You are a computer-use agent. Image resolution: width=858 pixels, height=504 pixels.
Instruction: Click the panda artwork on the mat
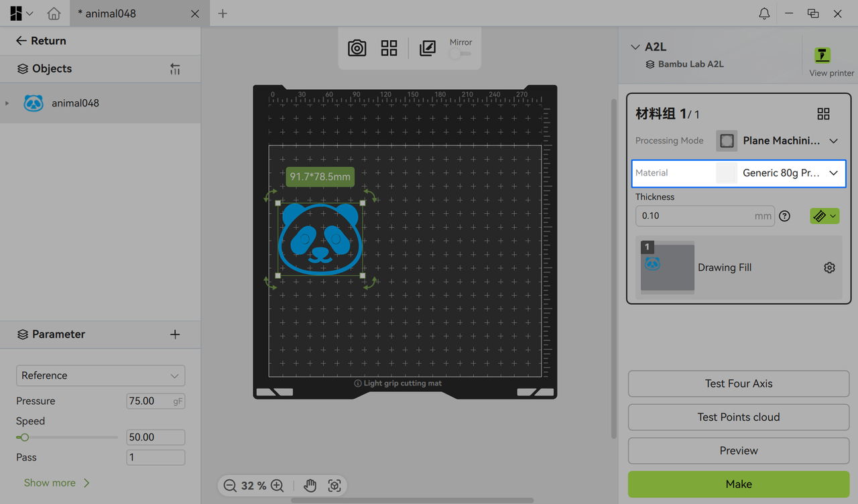(x=320, y=239)
